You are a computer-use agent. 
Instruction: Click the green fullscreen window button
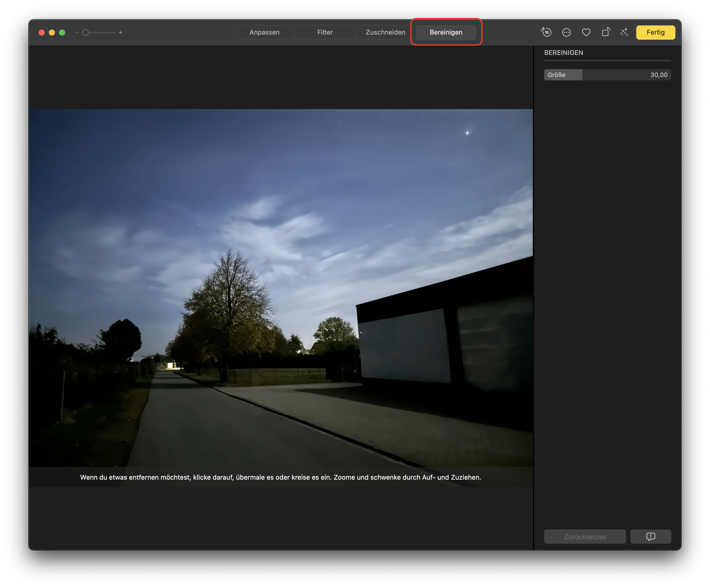62,33
